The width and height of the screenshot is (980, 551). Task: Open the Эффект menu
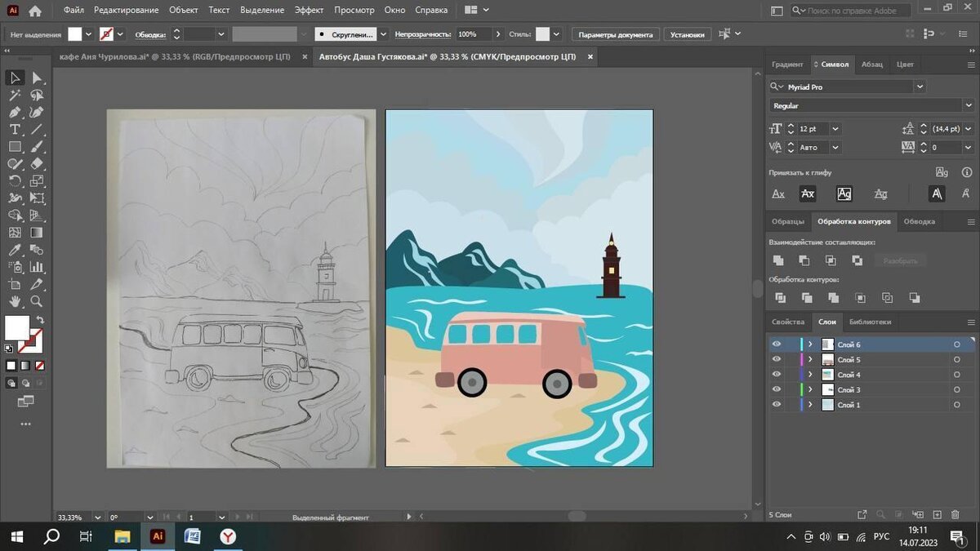pos(309,11)
